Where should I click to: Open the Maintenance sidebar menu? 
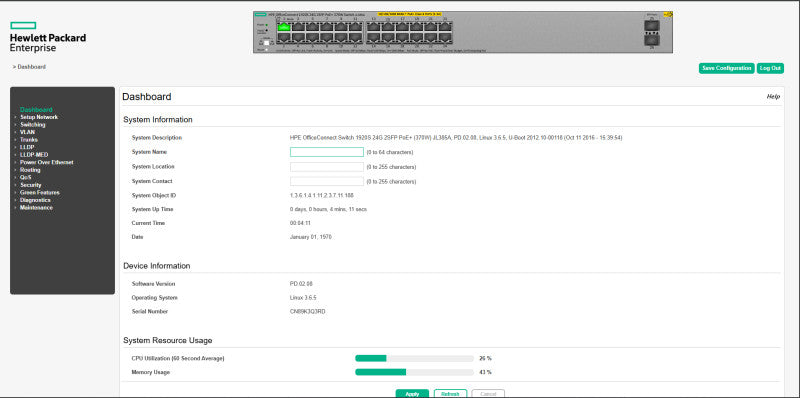point(36,208)
